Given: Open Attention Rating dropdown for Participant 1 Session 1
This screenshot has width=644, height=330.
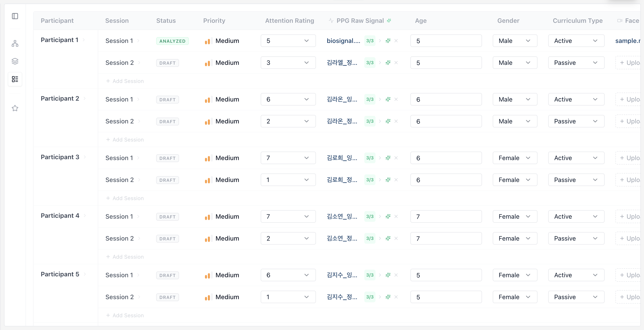Looking at the screenshot, I should pos(288,41).
